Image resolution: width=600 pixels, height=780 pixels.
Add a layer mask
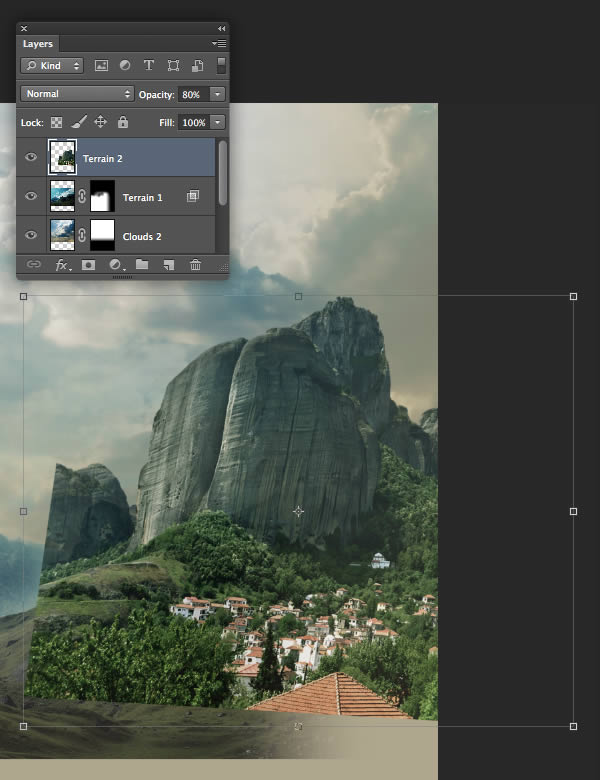tap(89, 265)
